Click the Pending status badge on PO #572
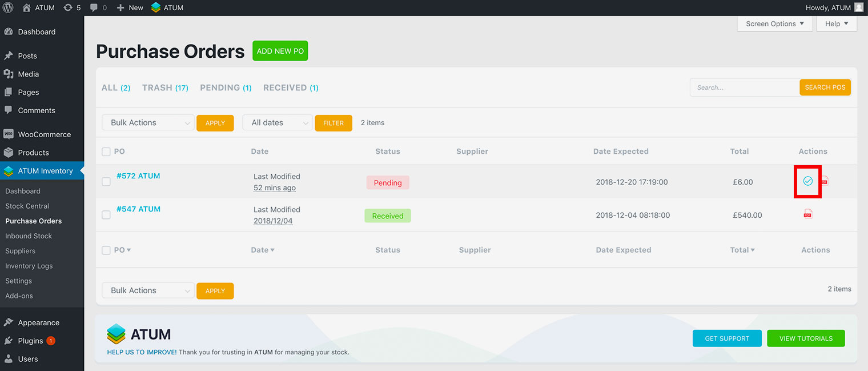This screenshot has height=371, width=868. click(388, 183)
